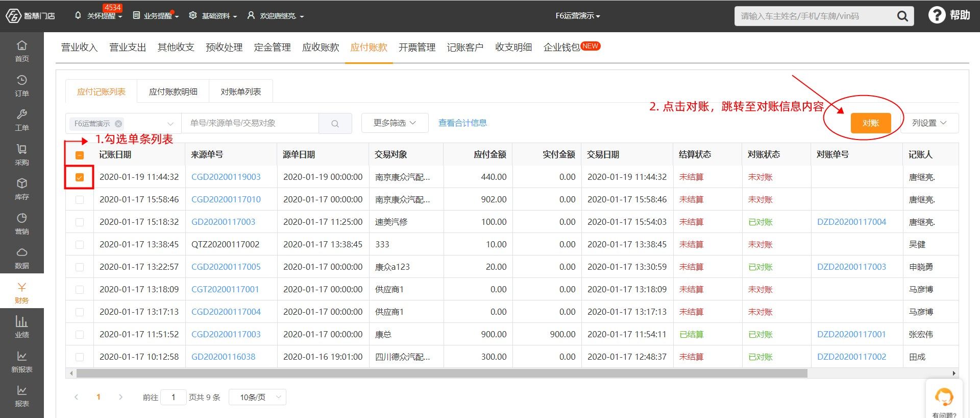Expand the store filter select arrow
The width and height of the screenshot is (980, 418).
(x=170, y=124)
